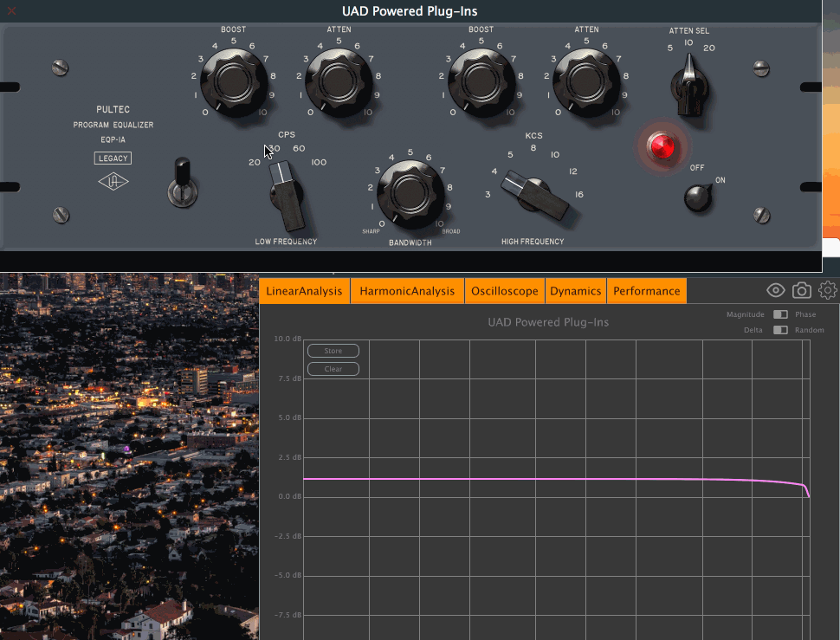
Task: Click the Bandwidth knob
Action: tap(410, 195)
